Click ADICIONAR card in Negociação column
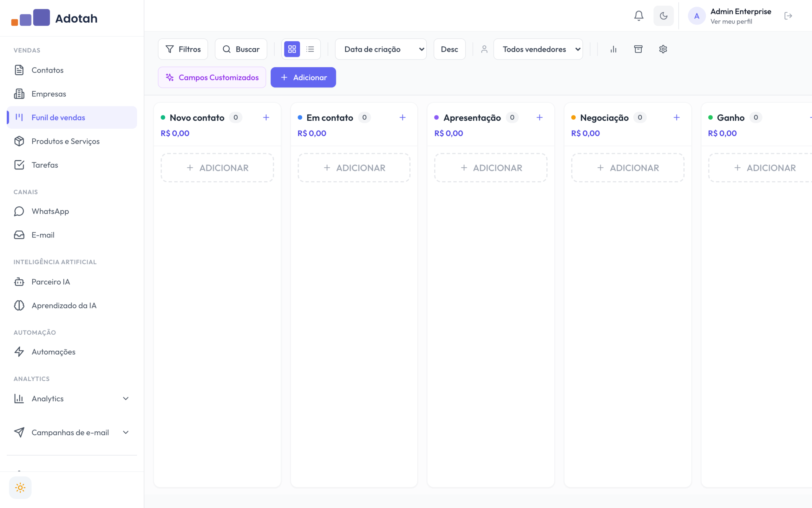This screenshot has height=508, width=812. tap(628, 168)
